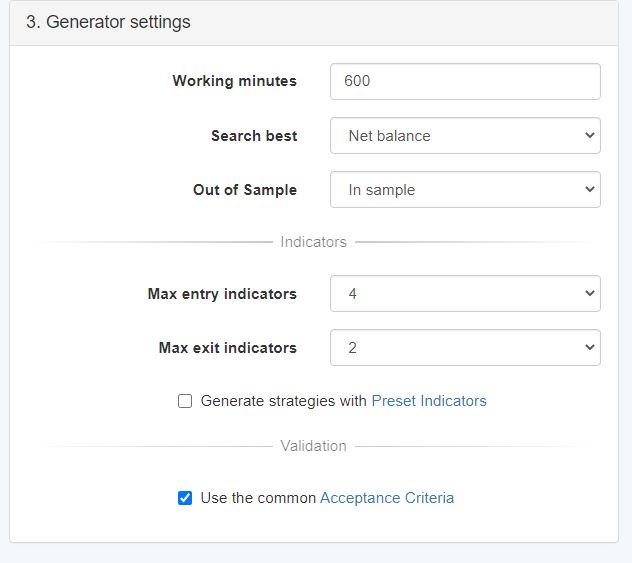
Task: Expand the Max entry indicators dropdown
Action: coord(465,293)
